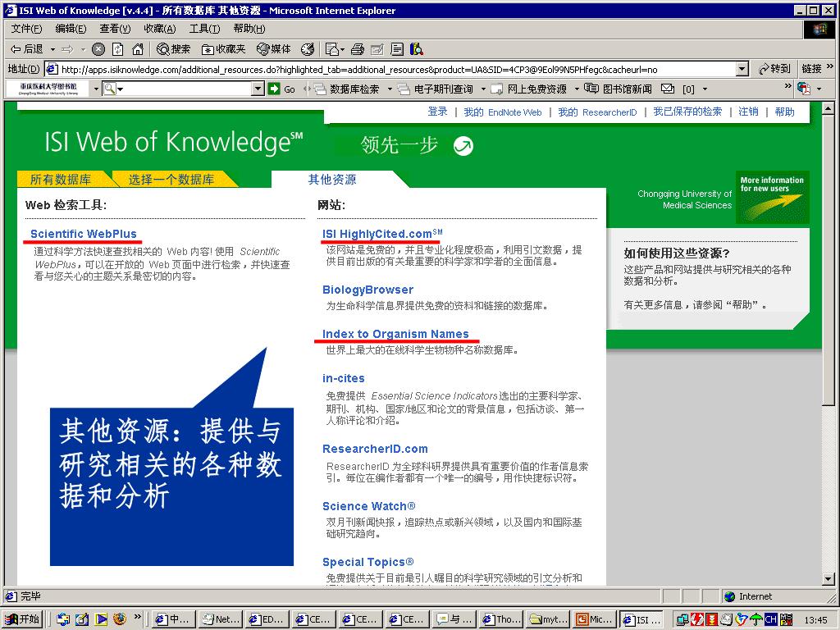Open the 数据库检索 dropdown menu

click(x=390, y=89)
